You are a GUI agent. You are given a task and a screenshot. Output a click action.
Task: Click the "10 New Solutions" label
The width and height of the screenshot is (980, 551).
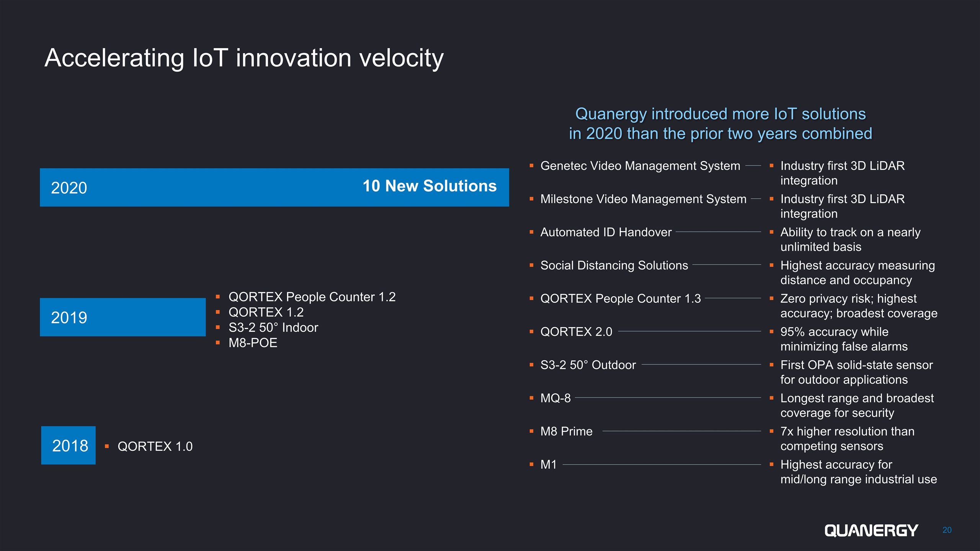coord(429,186)
